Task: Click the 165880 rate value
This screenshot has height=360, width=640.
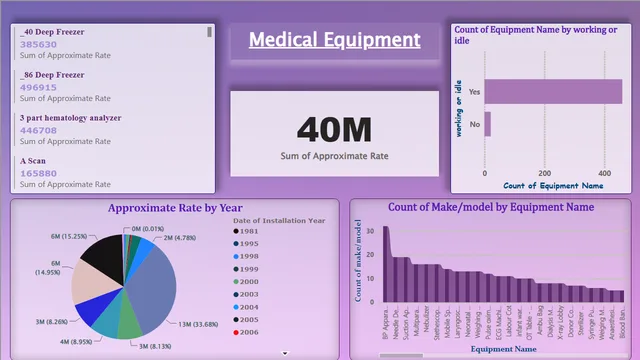Action: point(38,173)
